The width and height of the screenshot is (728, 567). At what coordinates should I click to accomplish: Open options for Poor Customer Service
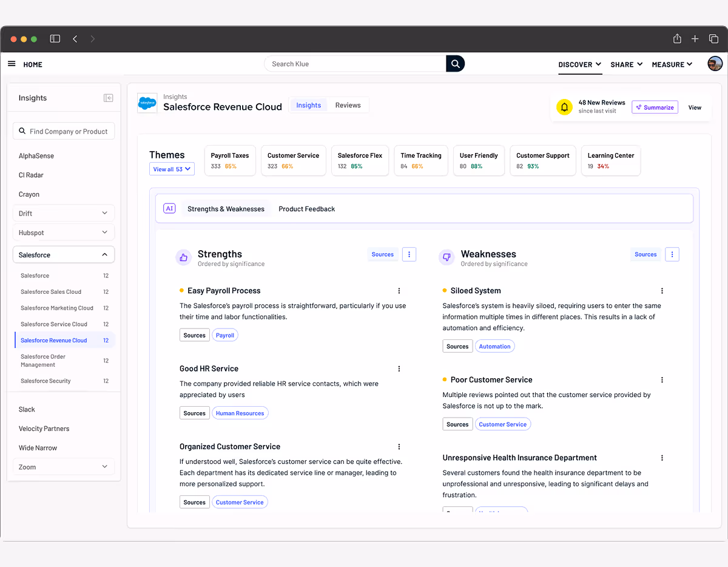662,380
